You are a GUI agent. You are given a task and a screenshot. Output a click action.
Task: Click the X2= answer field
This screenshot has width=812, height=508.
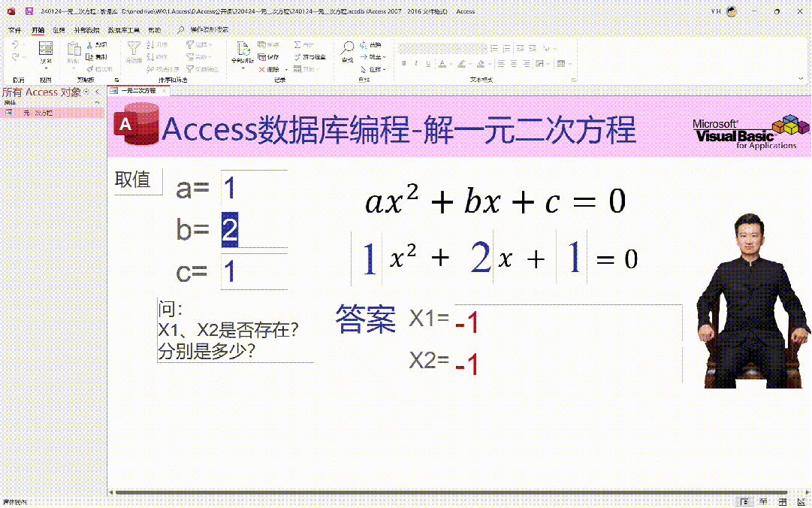pyautogui.click(x=568, y=364)
